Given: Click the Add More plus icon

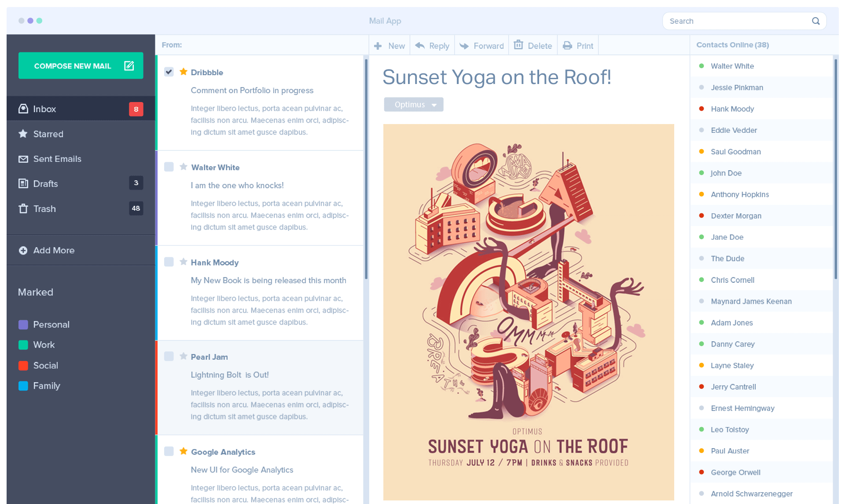Looking at the screenshot, I should click(x=23, y=250).
